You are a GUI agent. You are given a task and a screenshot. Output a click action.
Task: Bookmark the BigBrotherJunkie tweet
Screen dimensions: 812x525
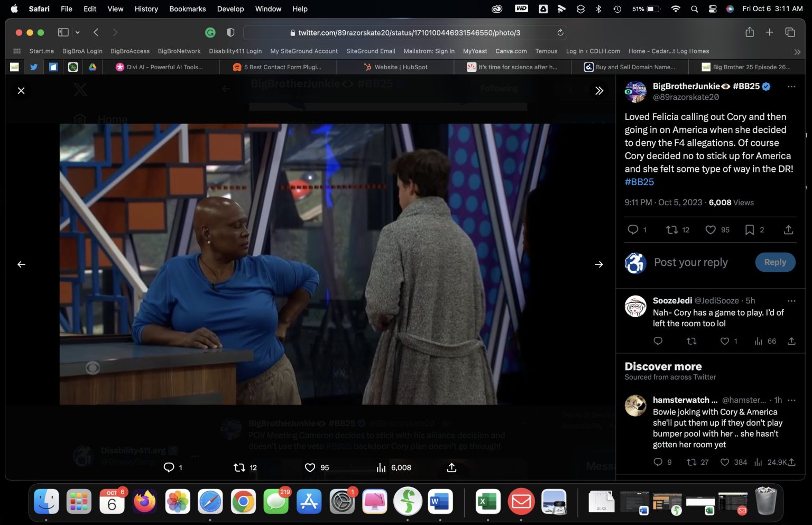(750, 230)
